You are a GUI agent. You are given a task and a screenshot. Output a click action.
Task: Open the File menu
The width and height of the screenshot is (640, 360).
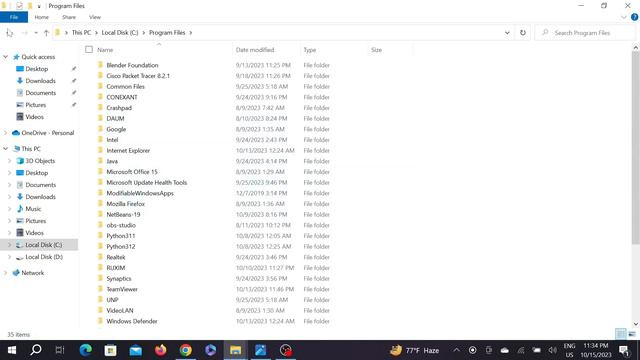tap(14, 17)
